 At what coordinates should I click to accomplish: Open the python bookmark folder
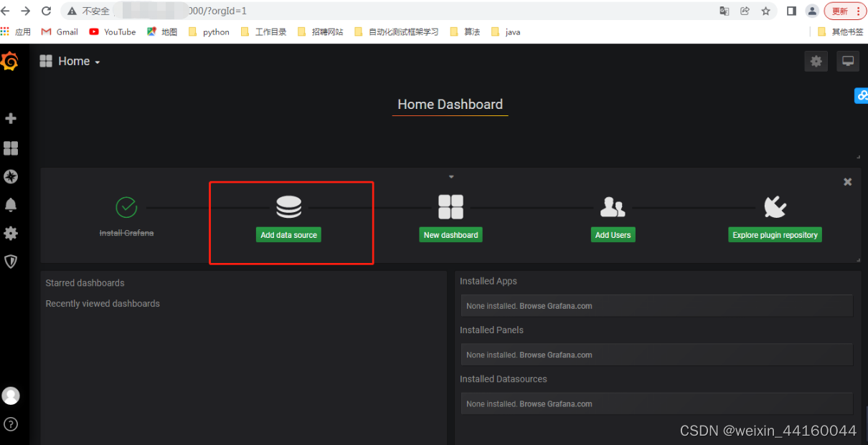[209, 32]
